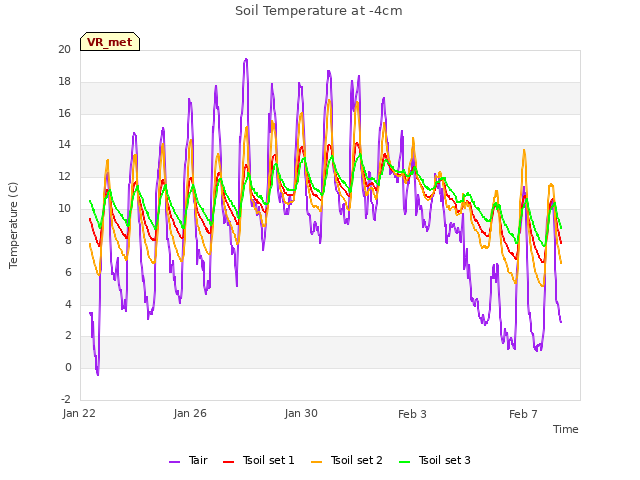Click the Jan 22 x-axis label

pos(79,413)
